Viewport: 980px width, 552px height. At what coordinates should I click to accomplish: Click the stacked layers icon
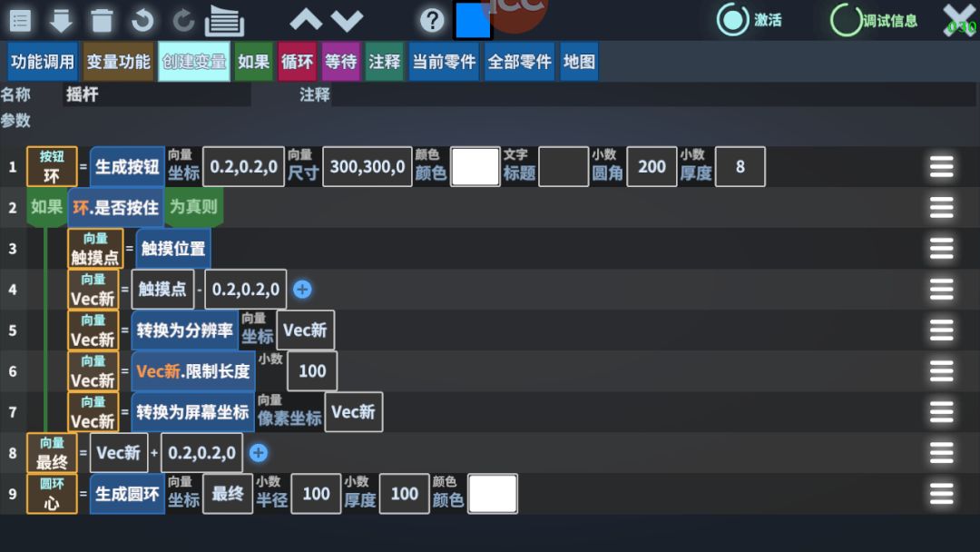pyautogui.click(x=224, y=22)
